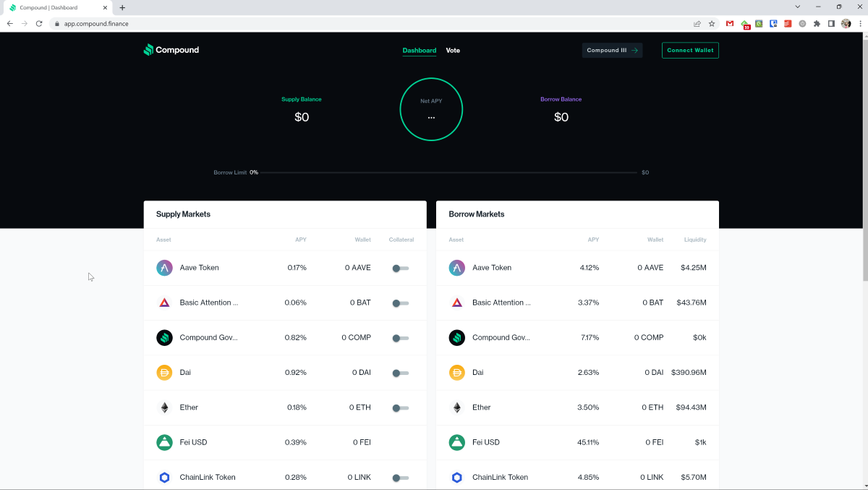Click ChainLink icon in Supply Markets

click(164, 478)
